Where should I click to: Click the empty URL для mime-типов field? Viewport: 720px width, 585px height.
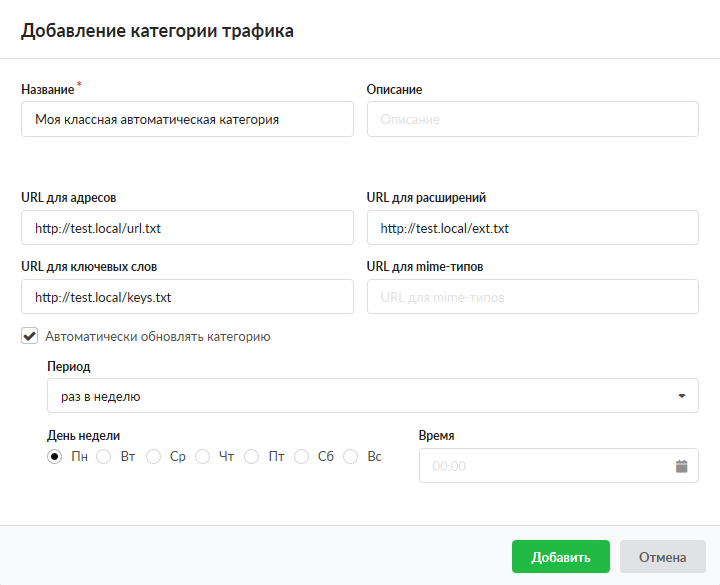tap(532, 297)
